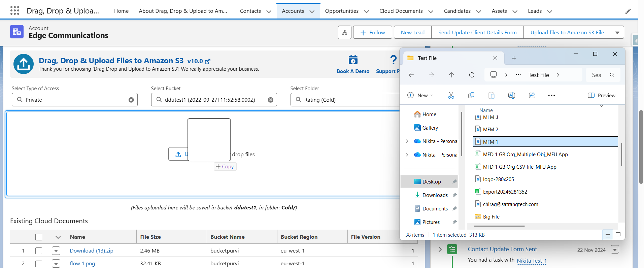Open the Contact Update Form Sent task icon
Image resolution: width=644 pixels, height=268 pixels.
pos(452,249)
